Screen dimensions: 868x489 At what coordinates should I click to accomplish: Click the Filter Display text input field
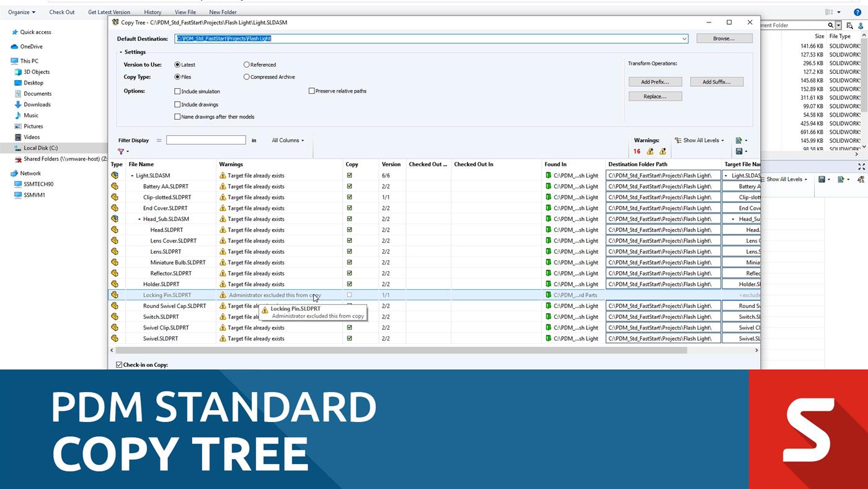click(206, 140)
